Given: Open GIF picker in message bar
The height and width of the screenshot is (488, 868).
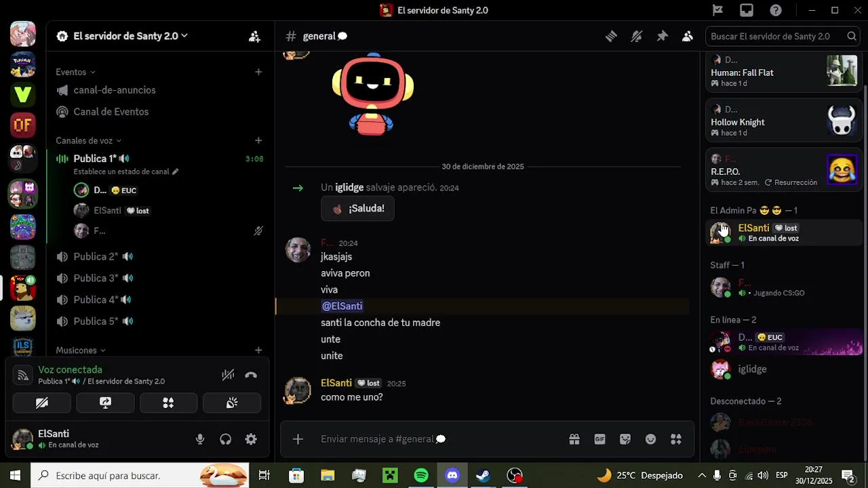Looking at the screenshot, I should click(599, 439).
